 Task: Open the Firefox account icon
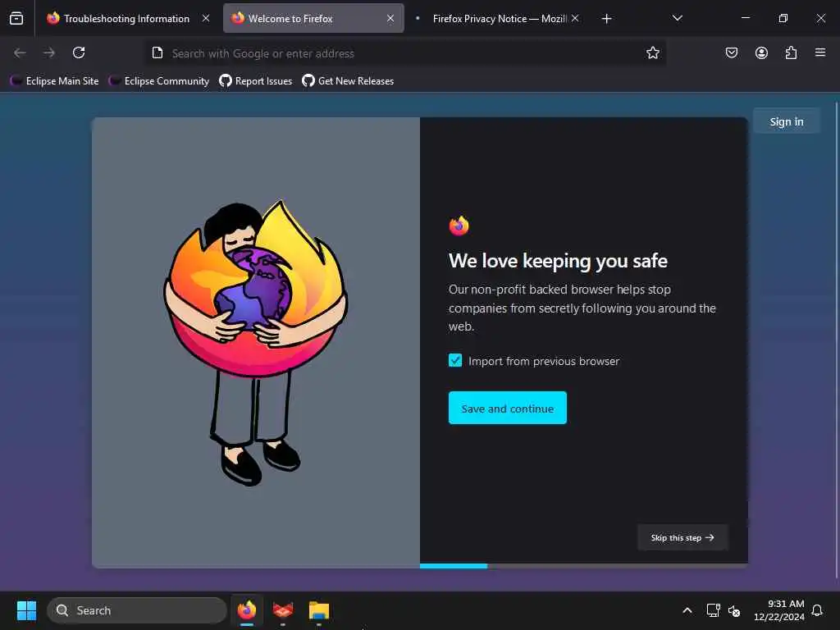pyautogui.click(x=761, y=52)
